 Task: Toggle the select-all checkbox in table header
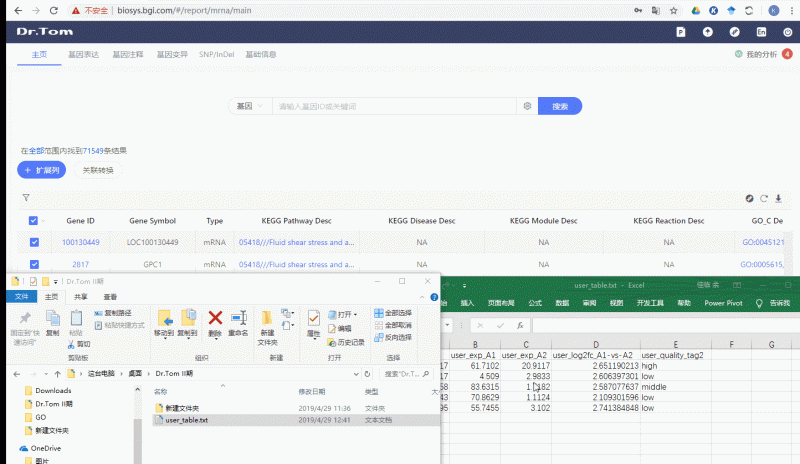34,221
